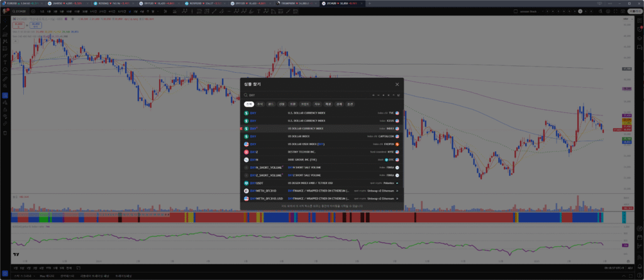Open the KRW currency dropdown on price axis
This screenshot has width=644, height=280.
coord(627,19)
